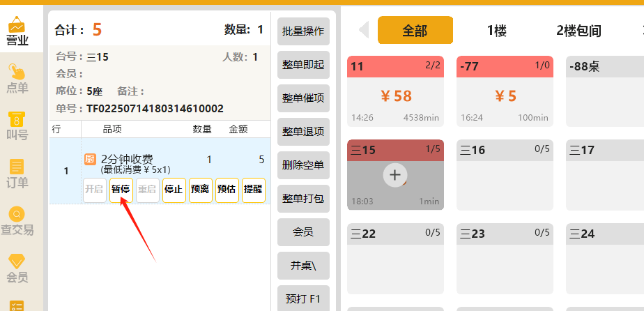Open the 叫号 queue calling icon

click(17, 126)
